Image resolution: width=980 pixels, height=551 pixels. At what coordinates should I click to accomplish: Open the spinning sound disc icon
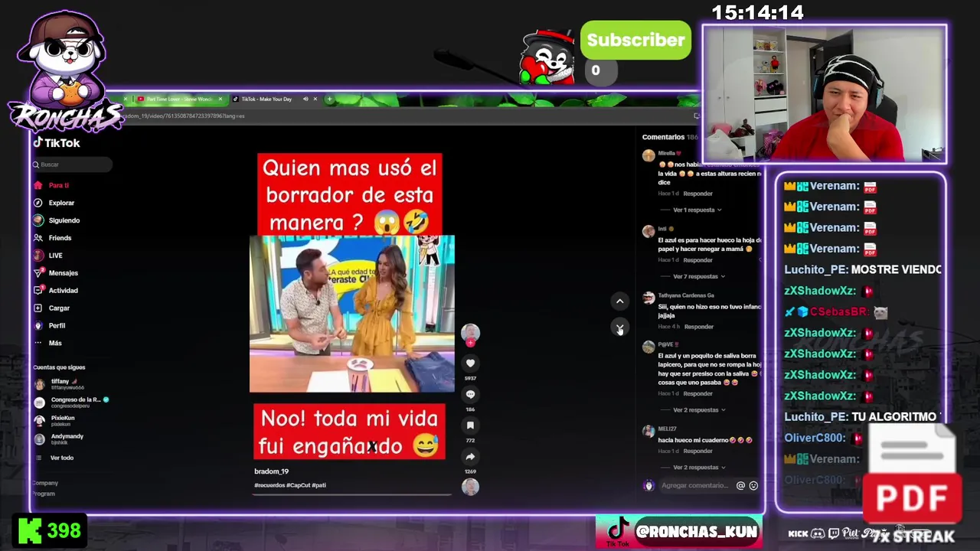471,487
